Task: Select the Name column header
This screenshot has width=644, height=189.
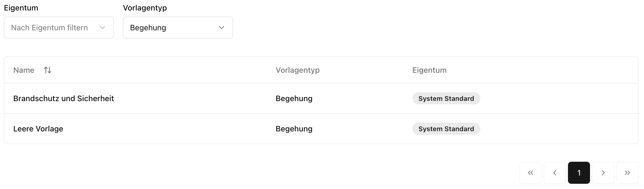Action: 24,70
